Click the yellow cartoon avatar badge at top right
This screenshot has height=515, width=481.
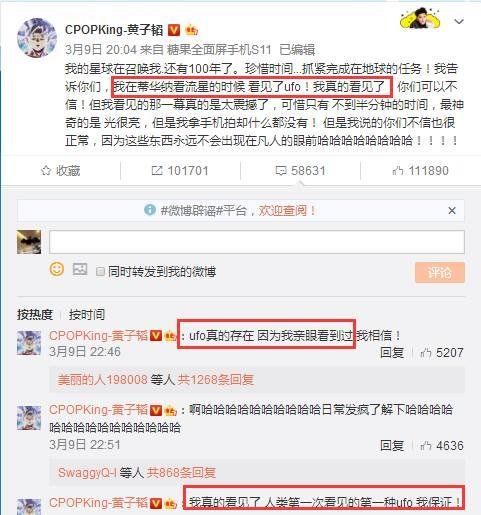(419, 18)
